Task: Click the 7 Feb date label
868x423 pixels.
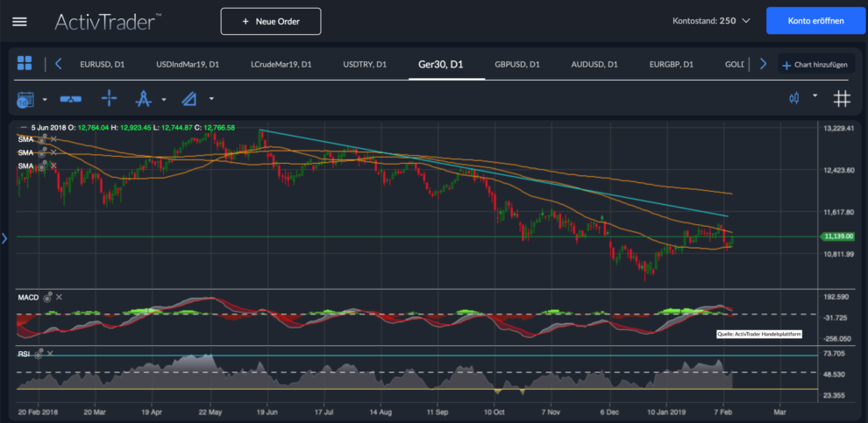Action: [x=725, y=412]
